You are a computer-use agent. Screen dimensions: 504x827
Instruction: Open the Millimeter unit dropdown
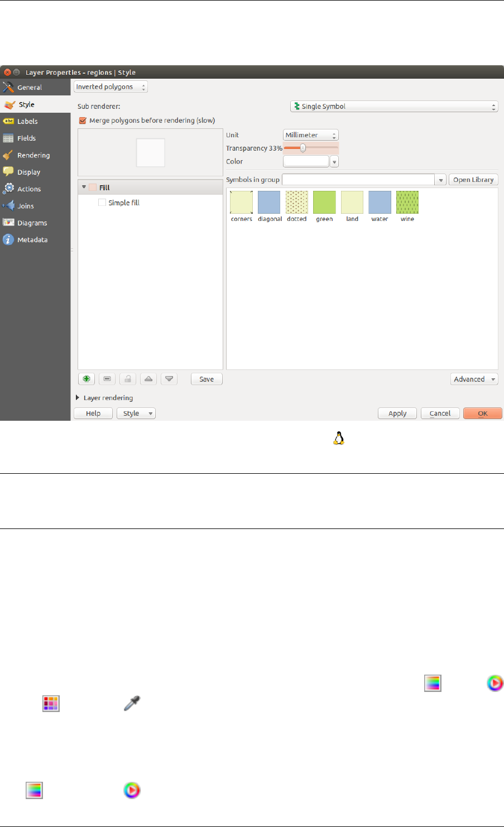click(310, 135)
